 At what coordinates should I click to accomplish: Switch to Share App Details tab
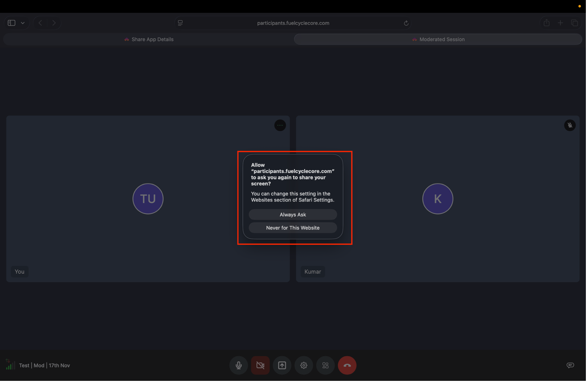point(149,39)
